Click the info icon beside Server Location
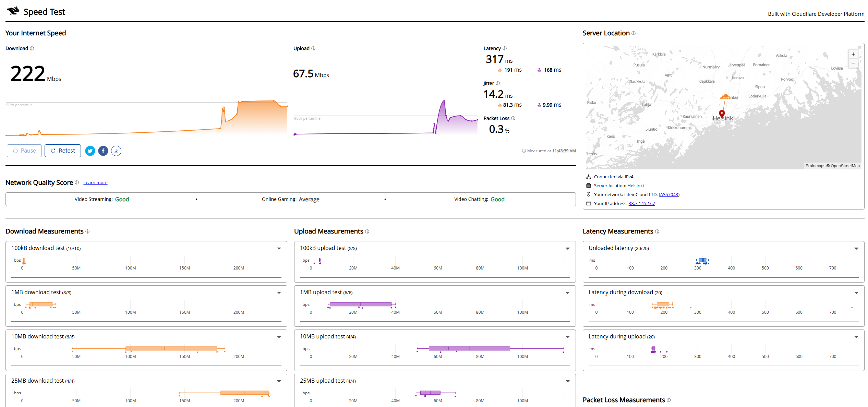This screenshot has width=868, height=407. (634, 33)
